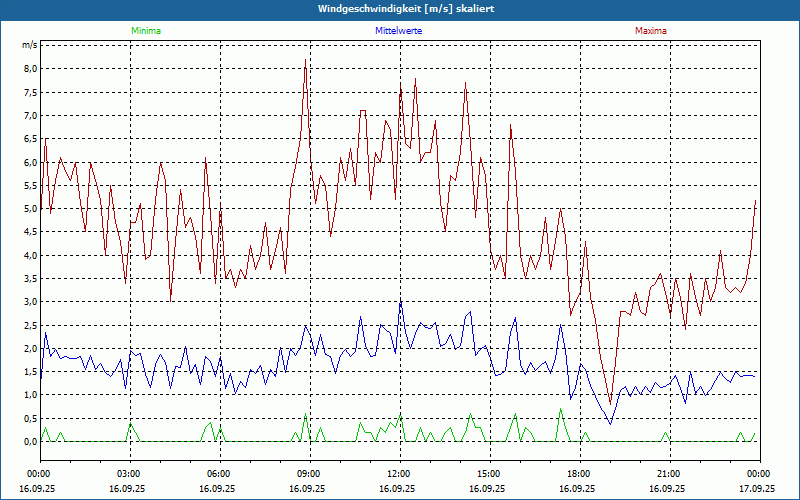This screenshot has width=800, height=500.
Task: Click the 6,5 y-axis tick label
Action: click(31, 139)
